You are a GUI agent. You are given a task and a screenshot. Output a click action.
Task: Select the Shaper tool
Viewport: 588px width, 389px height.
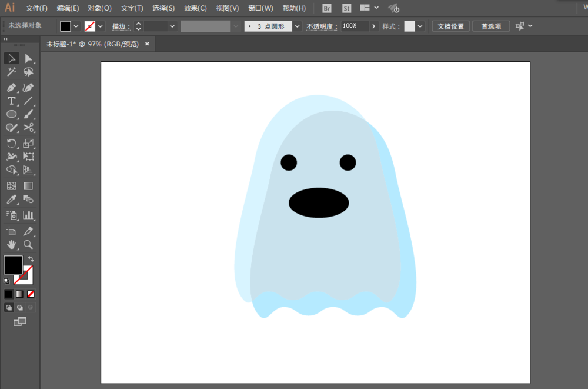click(x=12, y=128)
